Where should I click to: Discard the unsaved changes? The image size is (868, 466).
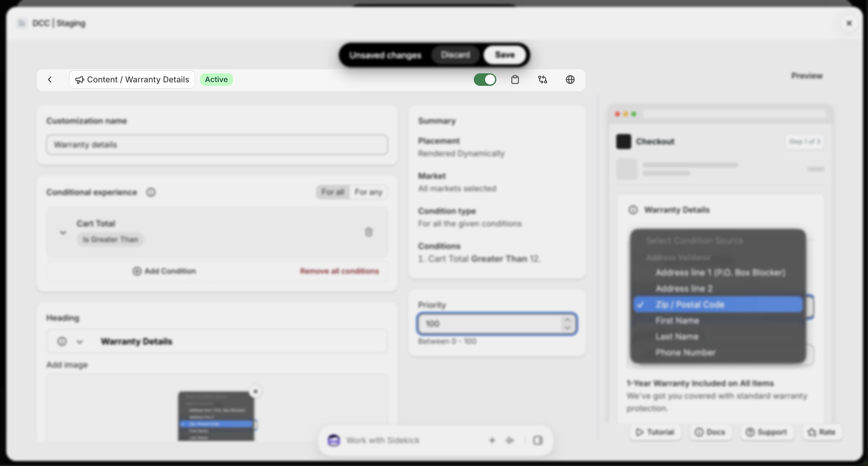click(x=455, y=55)
